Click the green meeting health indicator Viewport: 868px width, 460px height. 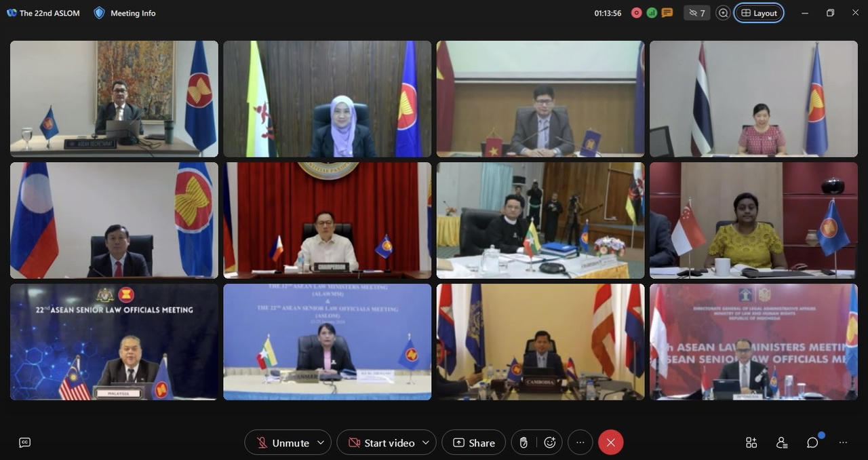pyautogui.click(x=652, y=12)
